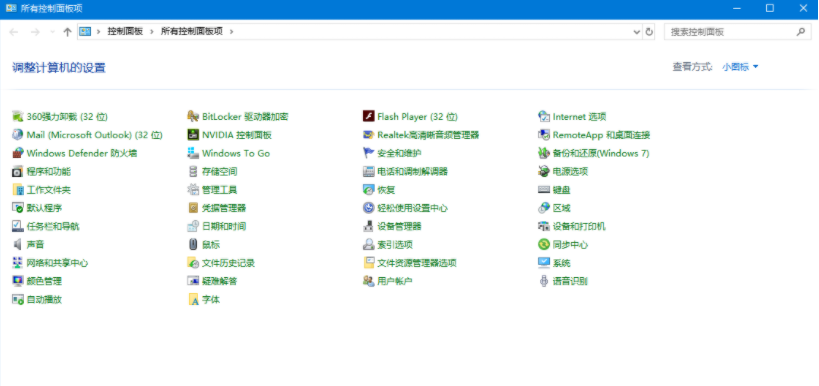Click the 管理工具 gear icon
The height and width of the screenshot is (386, 819).
point(193,190)
